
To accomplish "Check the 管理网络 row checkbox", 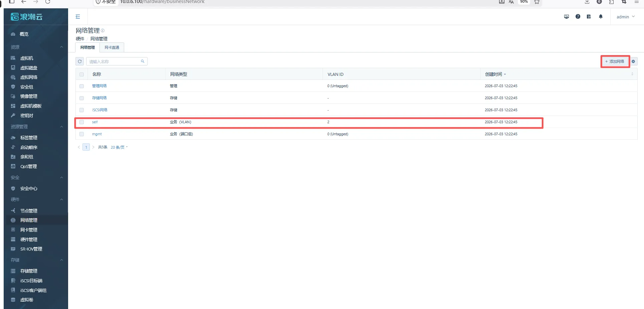I will pos(82,86).
